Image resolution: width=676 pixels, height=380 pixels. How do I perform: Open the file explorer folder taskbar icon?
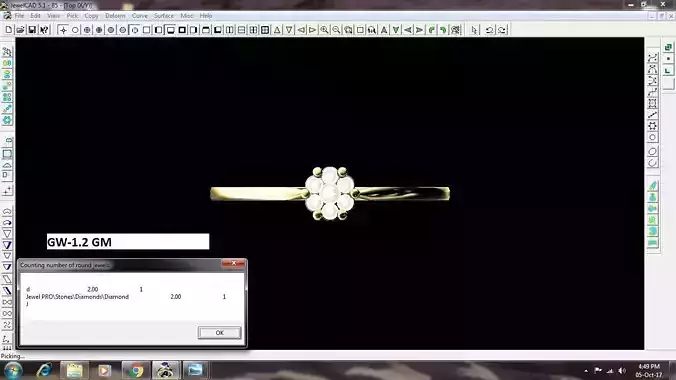[74, 371]
